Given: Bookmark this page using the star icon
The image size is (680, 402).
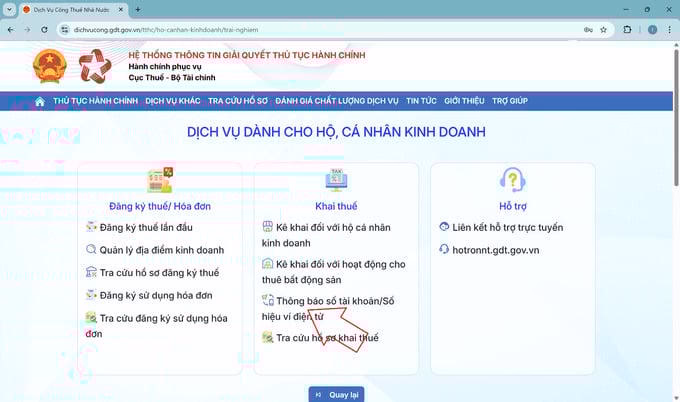Looking at the screenshot, I should coord(603,30).
